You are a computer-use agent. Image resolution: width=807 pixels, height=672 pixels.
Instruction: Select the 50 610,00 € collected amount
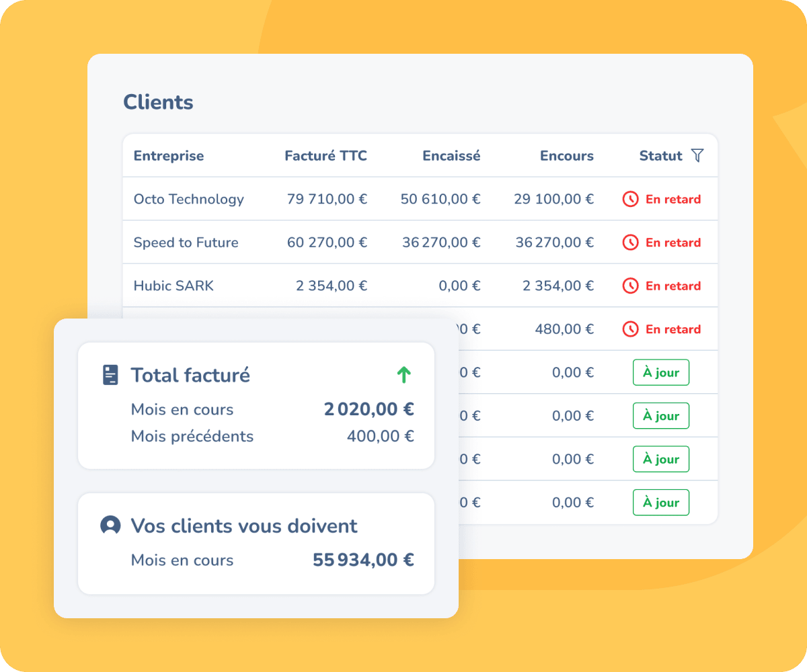pyautogui.click(x=440, y=199)
